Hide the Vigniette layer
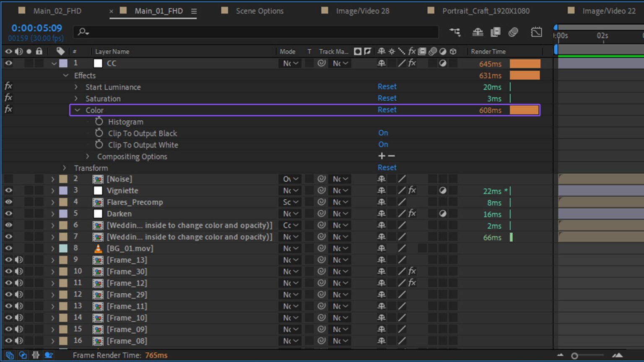The width and height of the screenshot is (644, 362). [x=8, y=191]
